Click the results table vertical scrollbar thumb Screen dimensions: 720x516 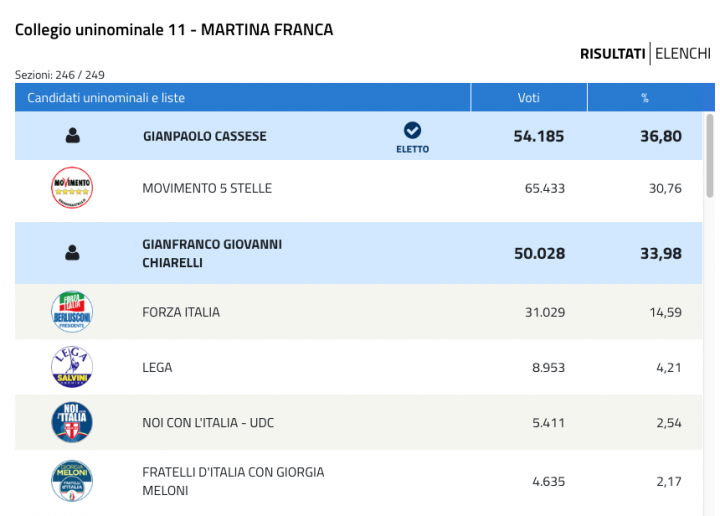tap(710, 156)
